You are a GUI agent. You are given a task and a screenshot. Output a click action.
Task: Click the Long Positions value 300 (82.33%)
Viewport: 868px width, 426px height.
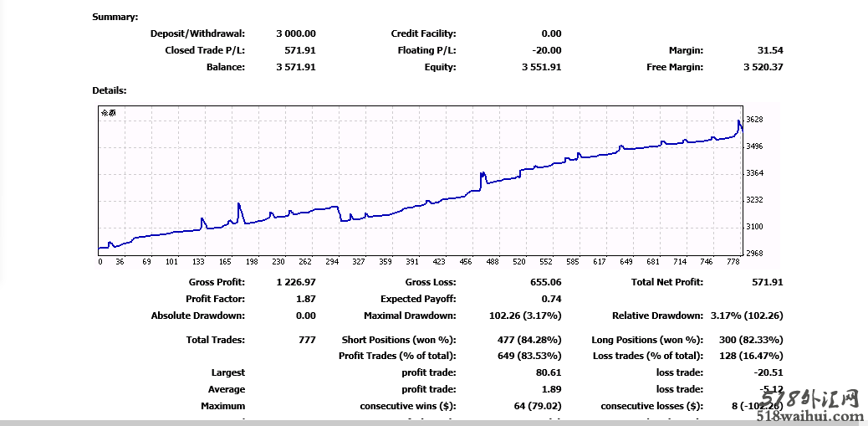(751, 340)
